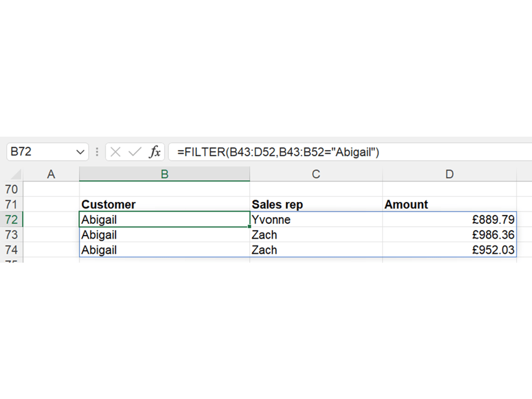
Task: Click the fill handle on cell B72
Action: (249, 226)
